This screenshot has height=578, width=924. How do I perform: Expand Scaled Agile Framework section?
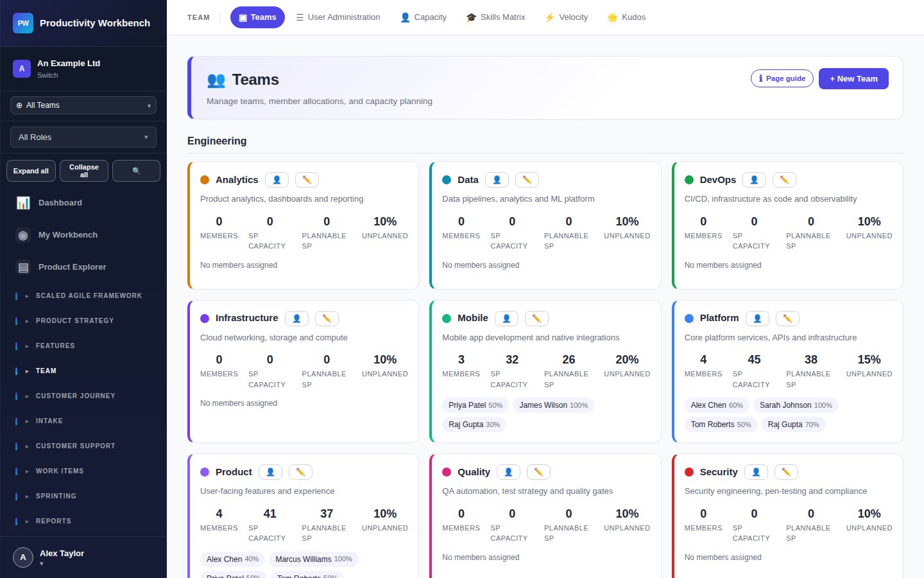tap(83, 296)
